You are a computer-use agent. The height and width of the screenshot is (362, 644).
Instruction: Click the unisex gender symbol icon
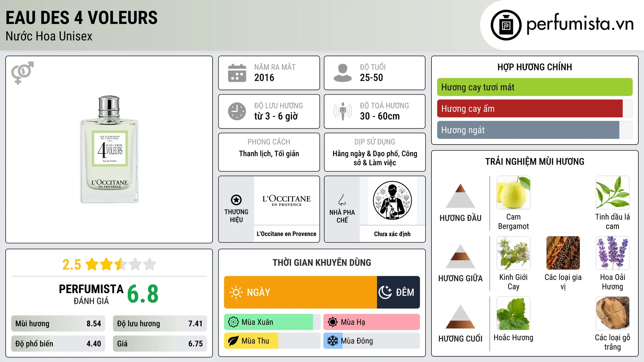click(x=22, y=73)
